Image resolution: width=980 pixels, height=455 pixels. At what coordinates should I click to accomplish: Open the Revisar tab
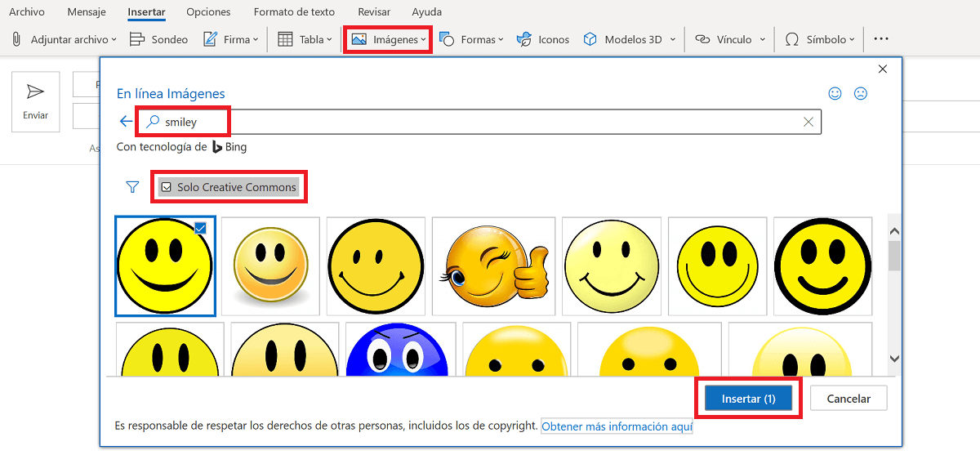click(x=374, y=12)
